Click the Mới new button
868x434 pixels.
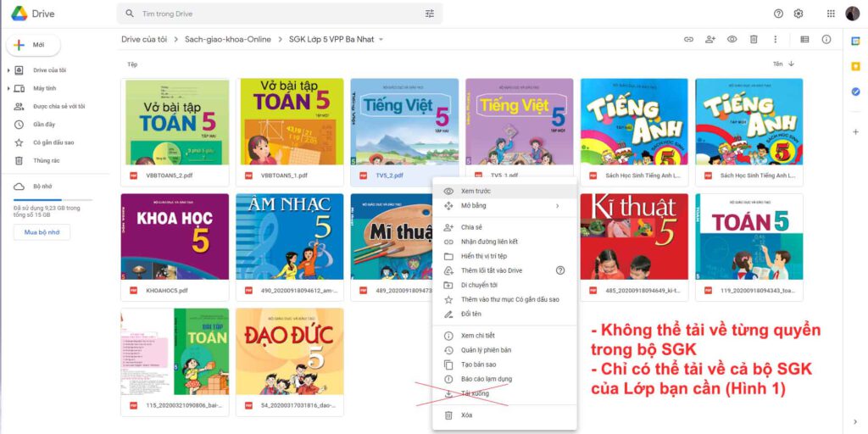tap(33, 45)
